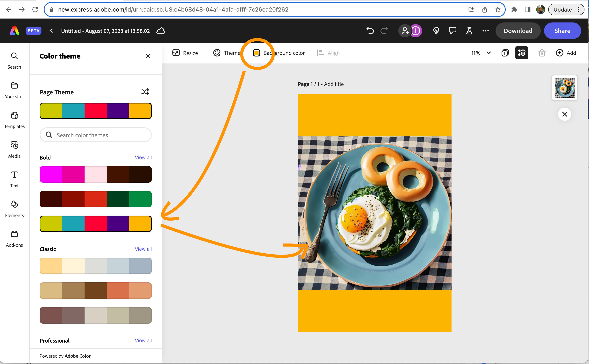Image resolution: width=589 pixels, height=364 pixels.
Task: Open the three-dots more options menu
Action: [x=485, y=31]
